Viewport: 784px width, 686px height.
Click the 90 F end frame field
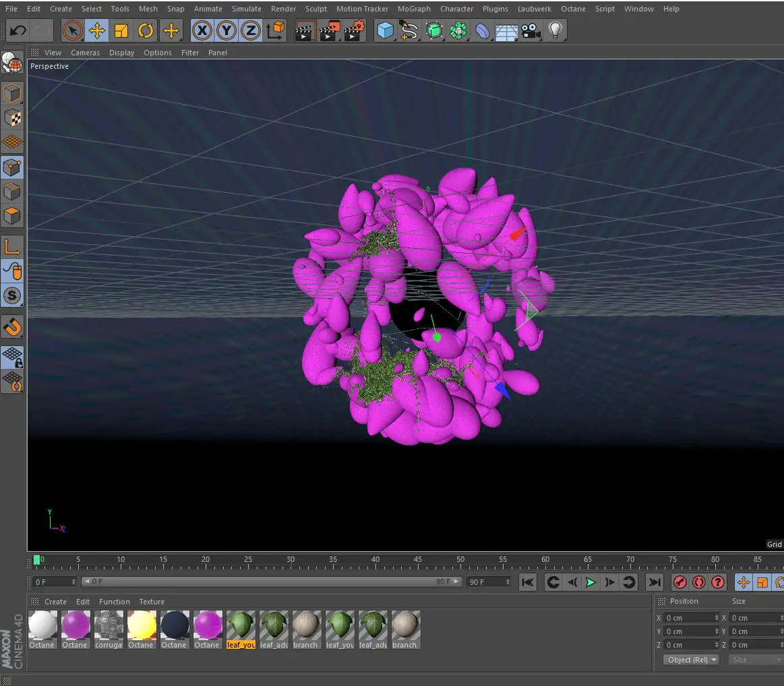489,582
